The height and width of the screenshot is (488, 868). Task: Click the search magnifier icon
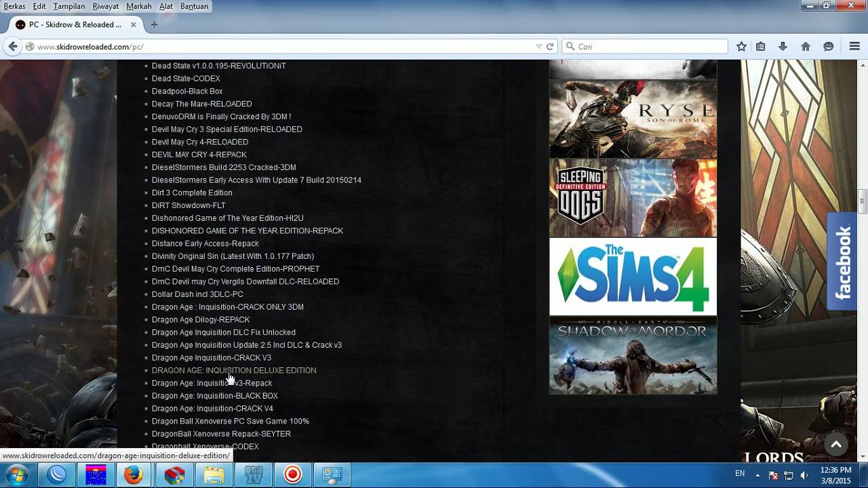pyautogui.click(x=570, y=47)
